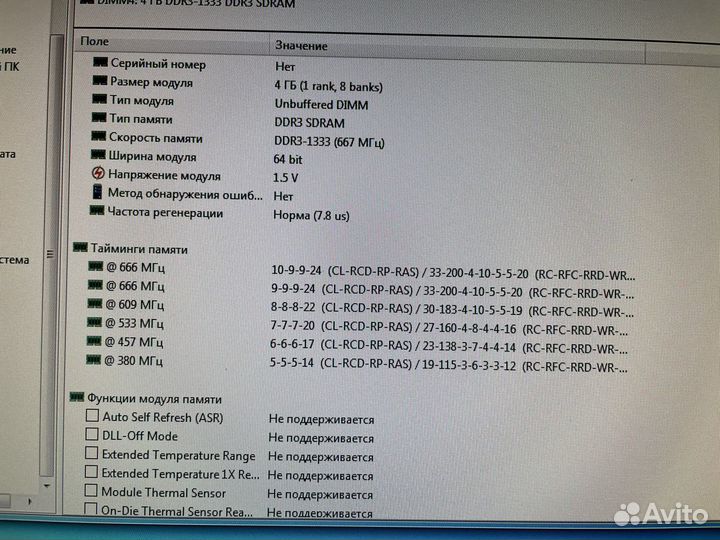The width and height of the screenshot is (720, 540).
Task: Check the DLL-Off Mode checkbox
Action: pos(93,435)
